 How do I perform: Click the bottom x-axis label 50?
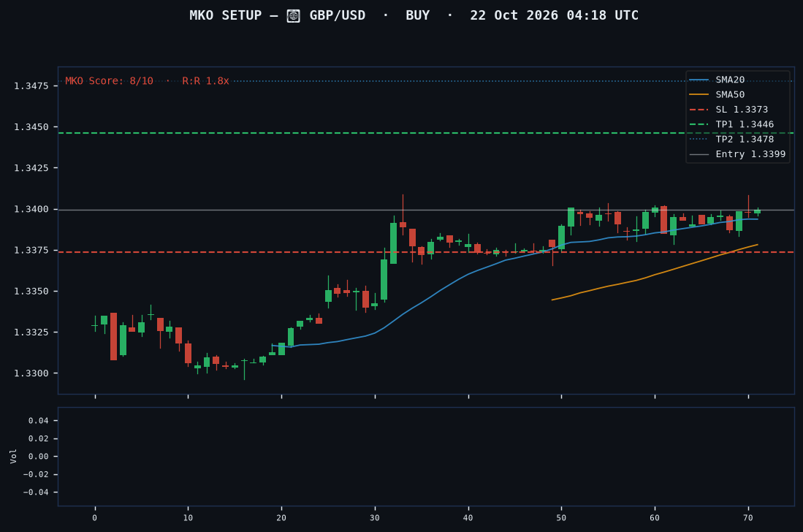(x=561, y=517)
